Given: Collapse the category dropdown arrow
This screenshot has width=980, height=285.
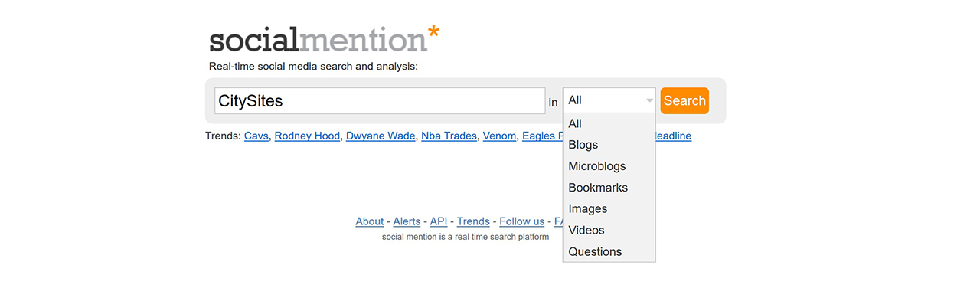Looking at the screenshot, I should click(x=649, y=100).
